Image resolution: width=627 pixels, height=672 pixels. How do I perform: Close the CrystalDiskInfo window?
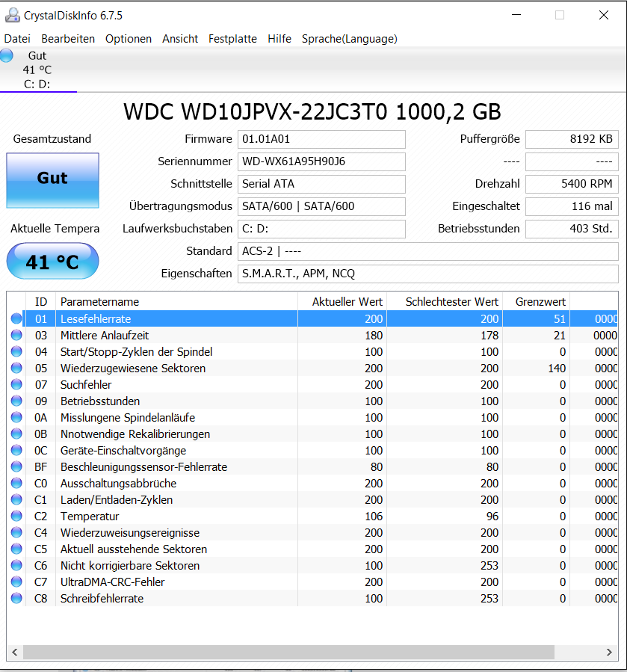(x=603, y=15)
